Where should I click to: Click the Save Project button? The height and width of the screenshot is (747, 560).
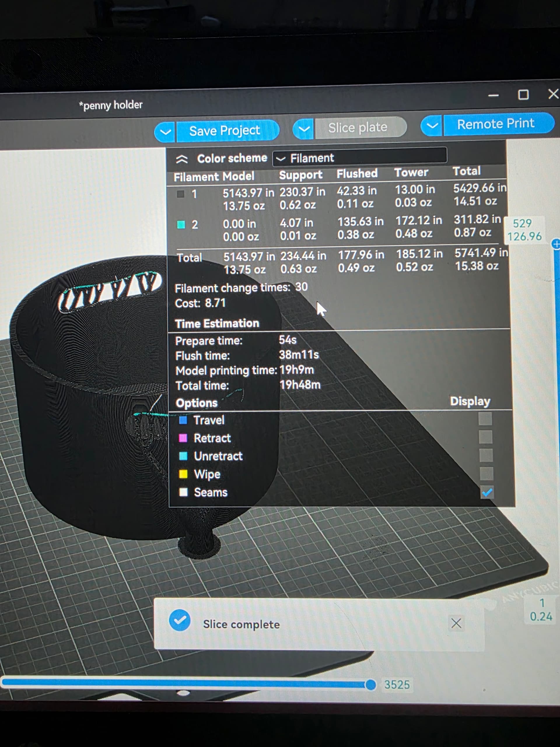click(225, 131)
